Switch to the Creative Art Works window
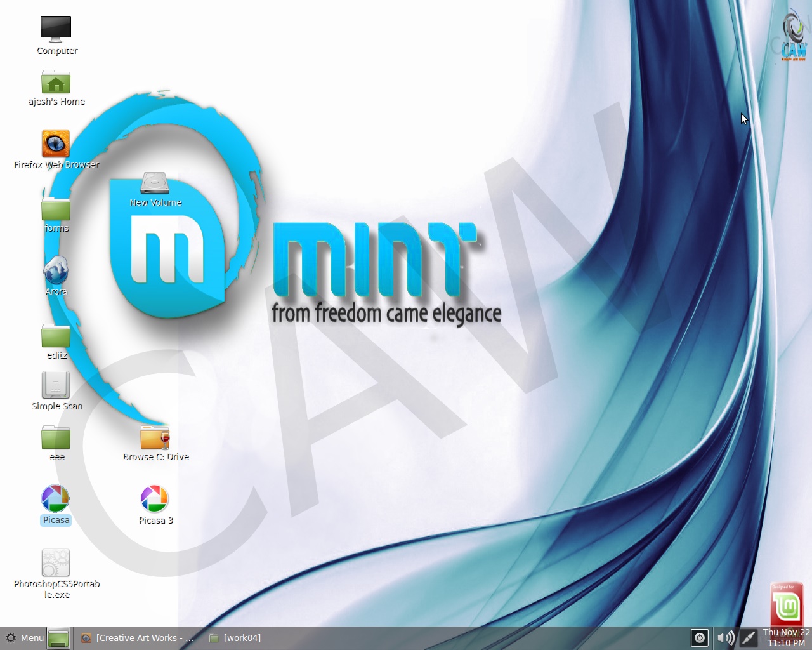Screen dimensions: 812x650 click(x=137, y=638)
